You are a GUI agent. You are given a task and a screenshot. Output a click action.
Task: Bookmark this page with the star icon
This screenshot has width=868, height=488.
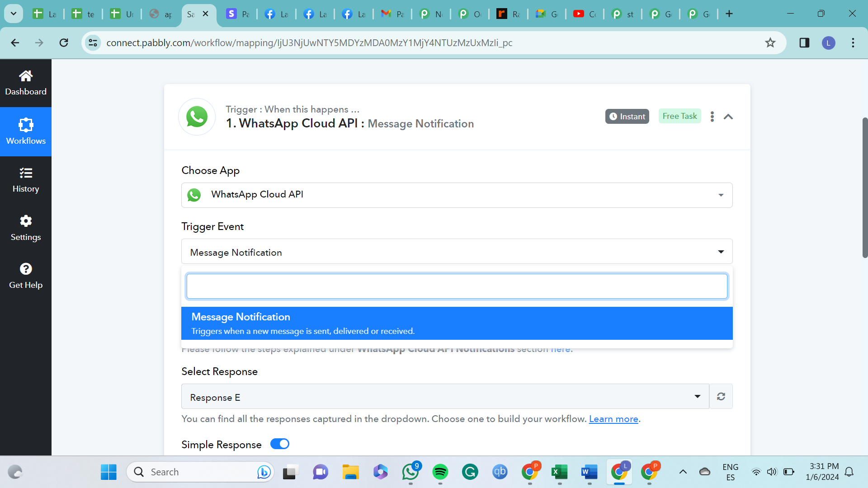[x=770, y=42]
